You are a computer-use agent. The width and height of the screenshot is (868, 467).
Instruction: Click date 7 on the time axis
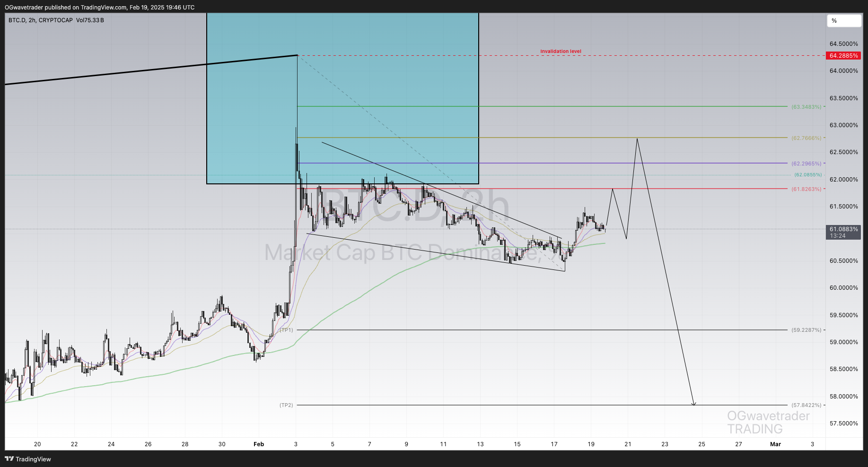(x=369, y=444)
